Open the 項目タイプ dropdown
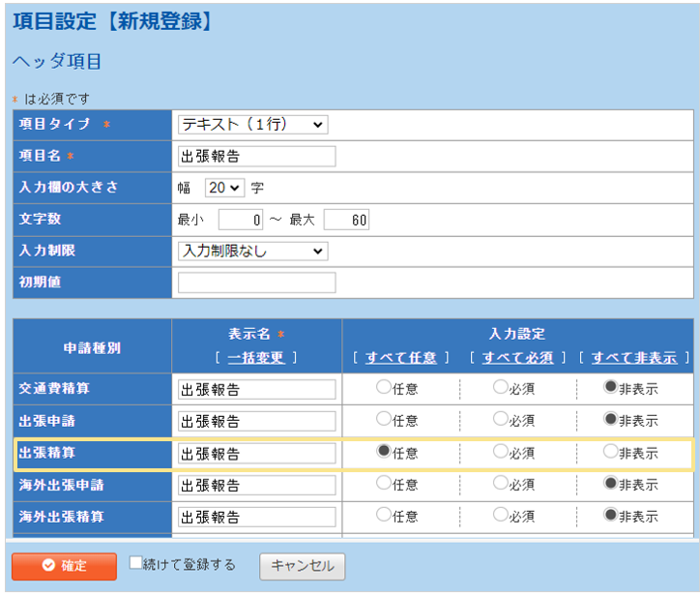The width and height of the screenshot is (700, 597). pos(253,125)
